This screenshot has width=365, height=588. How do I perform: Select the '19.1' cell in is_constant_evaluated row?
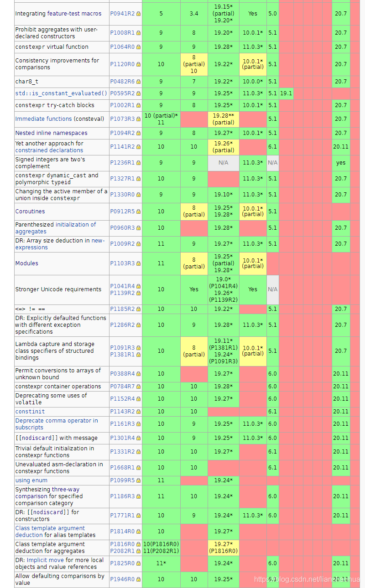click(x=286, y=93)
